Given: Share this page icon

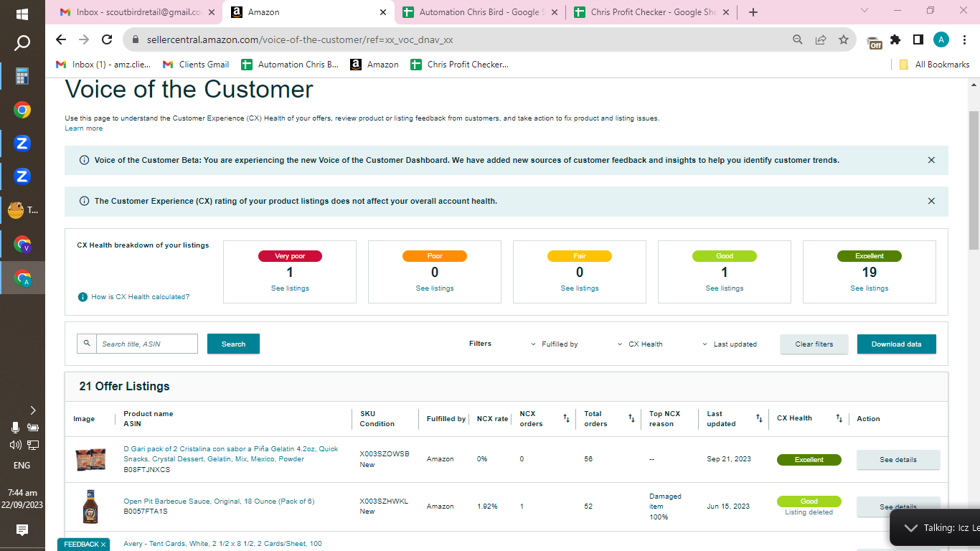Looking at the screenshot, I should pos(821,39).
